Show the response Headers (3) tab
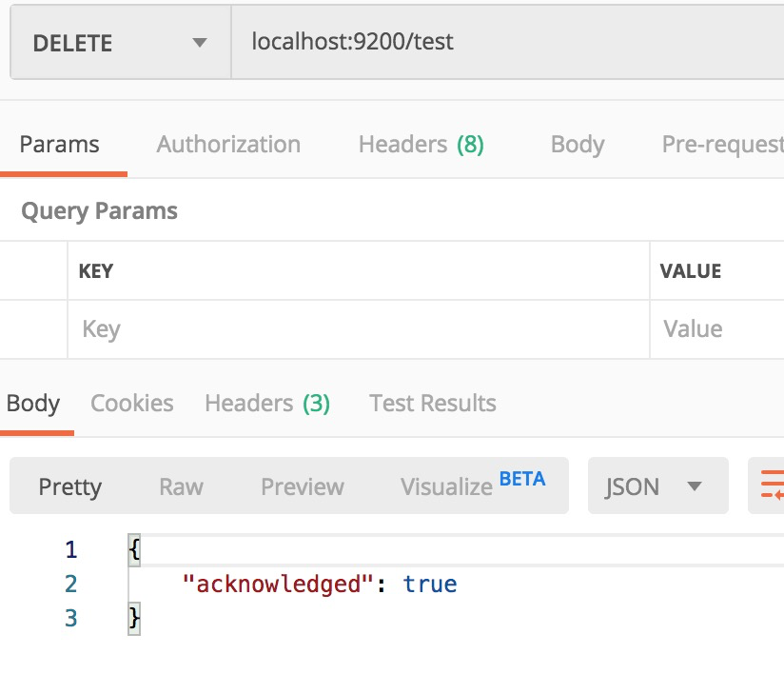Screen dimensions: 784x674 (x=267, y=404)
